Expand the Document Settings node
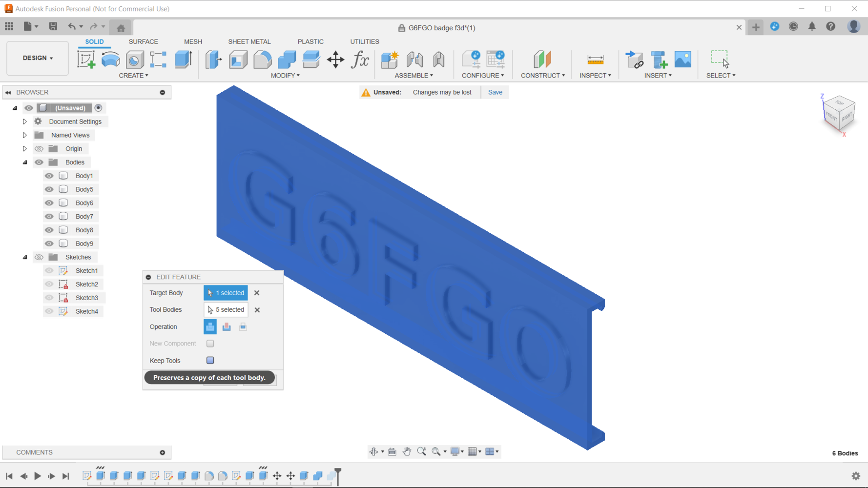 (x=24, y=122)
